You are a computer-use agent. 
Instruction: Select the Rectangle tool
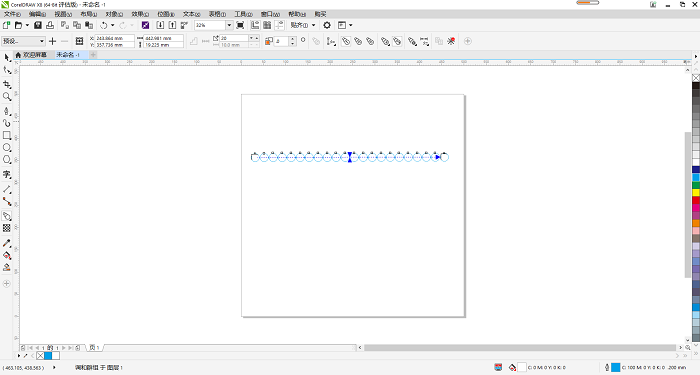coord(7,135)
